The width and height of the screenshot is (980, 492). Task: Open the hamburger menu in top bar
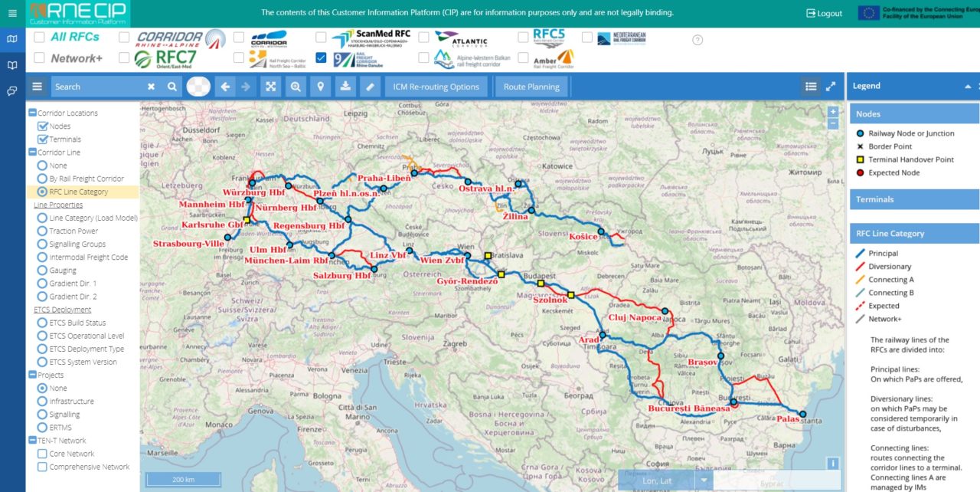pyautogui.click(x=12, y=13)
